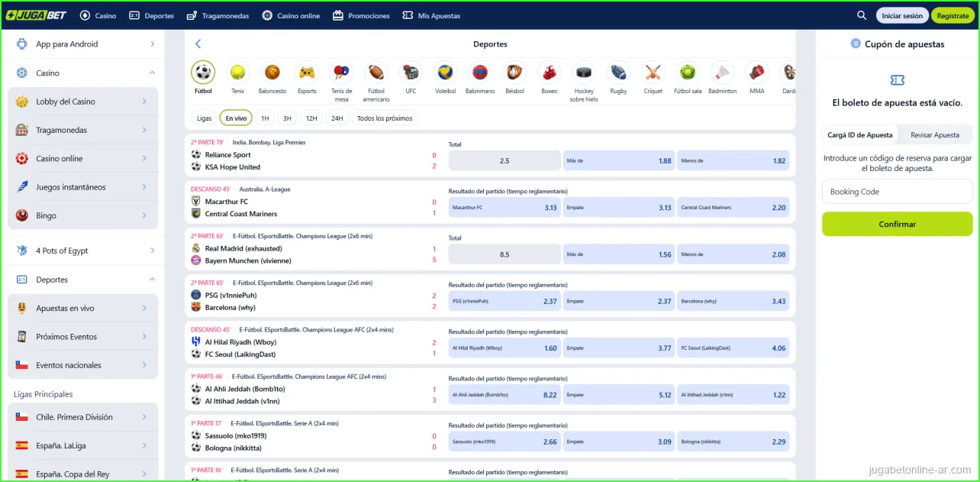Open the 4 Pots of Egypt chevron

[152, 251]
